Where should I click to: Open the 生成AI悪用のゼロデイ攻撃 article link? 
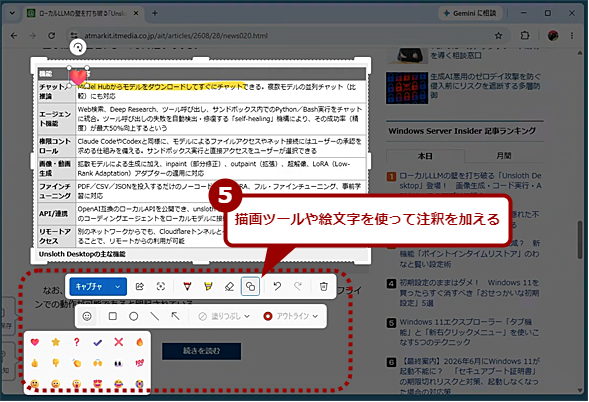tap(485, 86)
